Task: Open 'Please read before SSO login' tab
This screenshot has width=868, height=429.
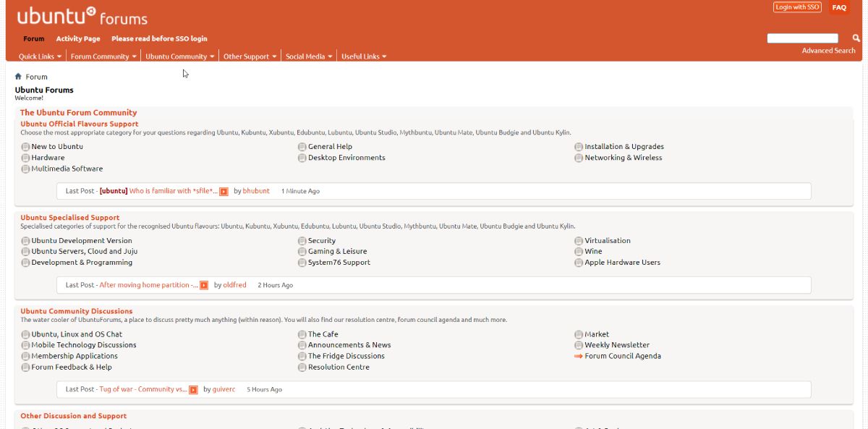Action: [x=159, y=39]
